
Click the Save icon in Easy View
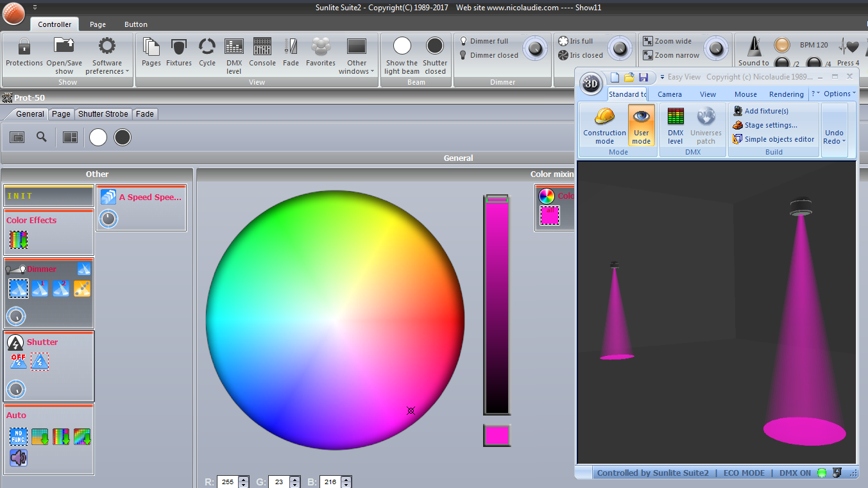tap(643, 77)
